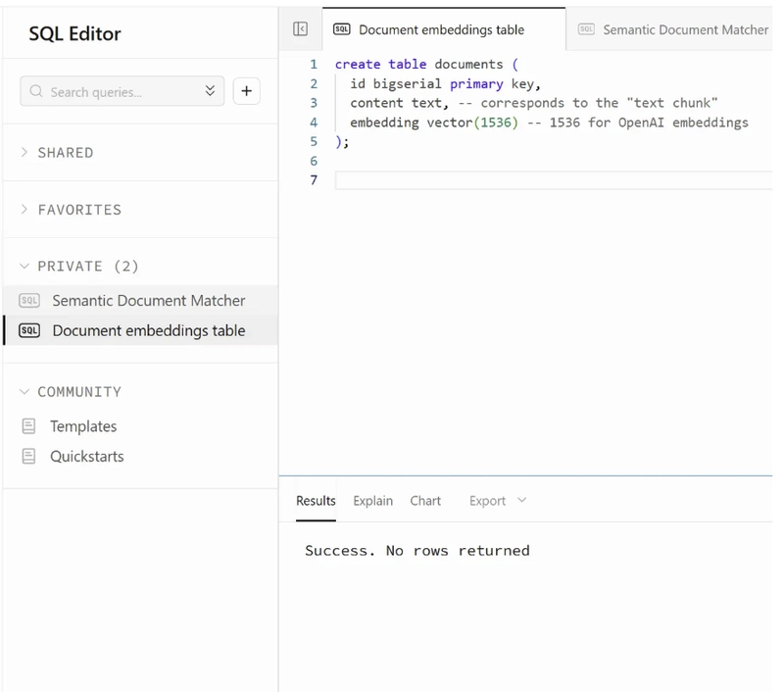784x692 pixels.
Task: Switch to the Explain tab
Action: pyautogui.click(x=372, y=501)
